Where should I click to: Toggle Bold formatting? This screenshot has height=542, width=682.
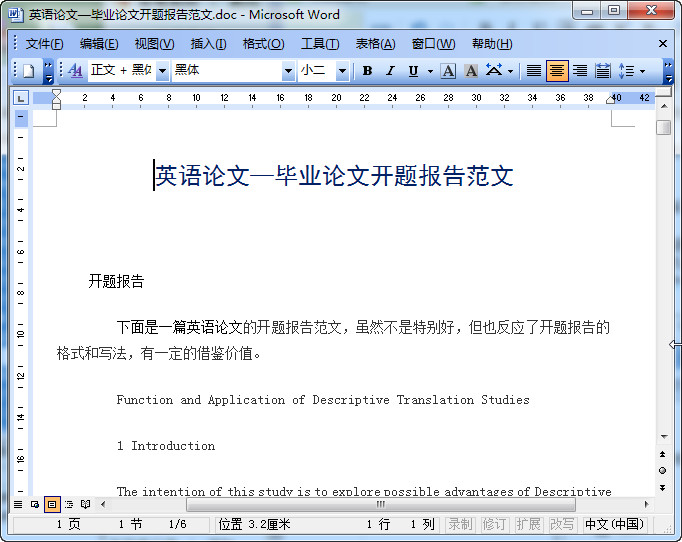[367, 70]
